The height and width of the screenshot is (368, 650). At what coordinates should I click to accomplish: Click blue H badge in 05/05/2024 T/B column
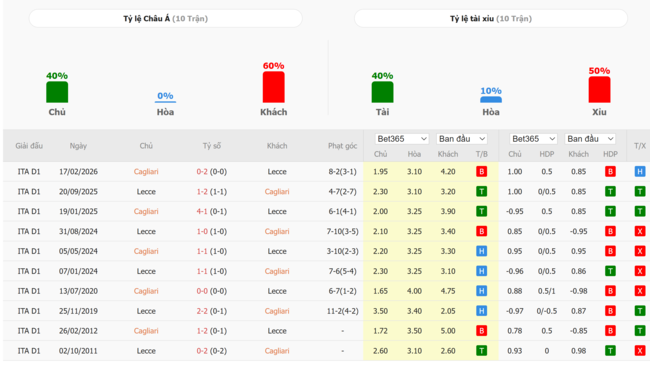(481, 251)
